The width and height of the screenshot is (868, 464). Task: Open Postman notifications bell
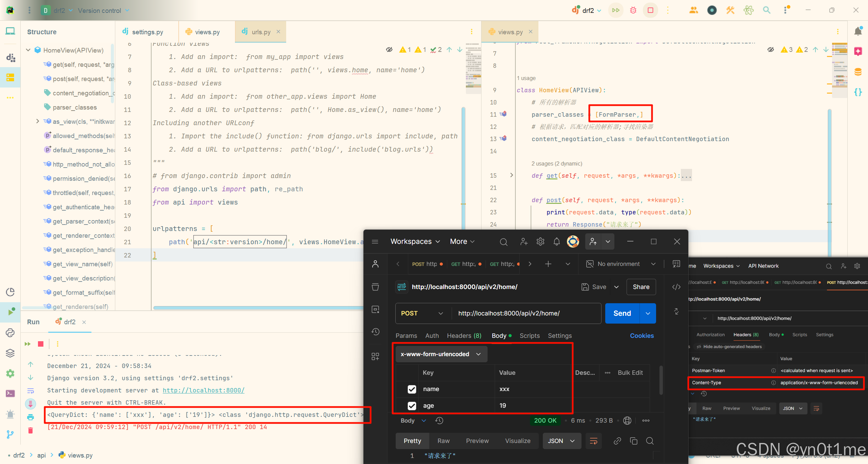556,241
